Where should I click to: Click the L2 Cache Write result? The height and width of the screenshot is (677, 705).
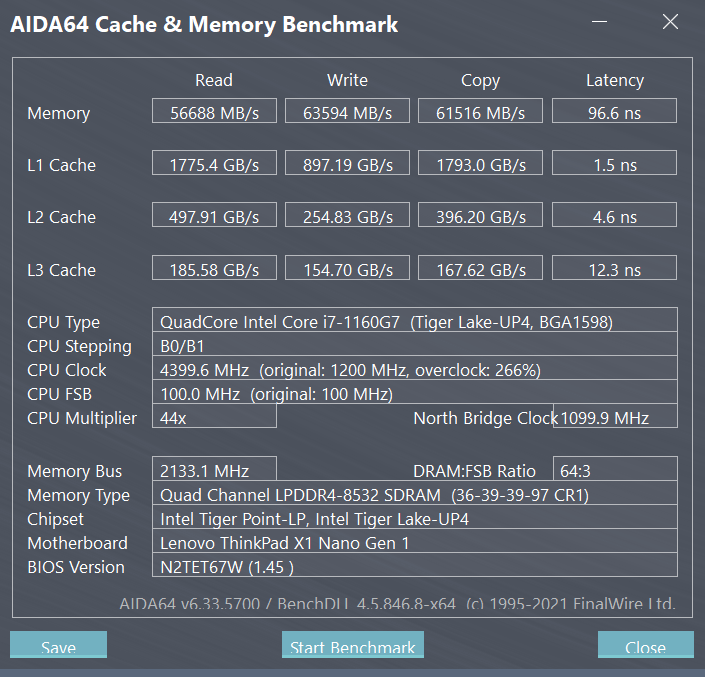[347, 215]
